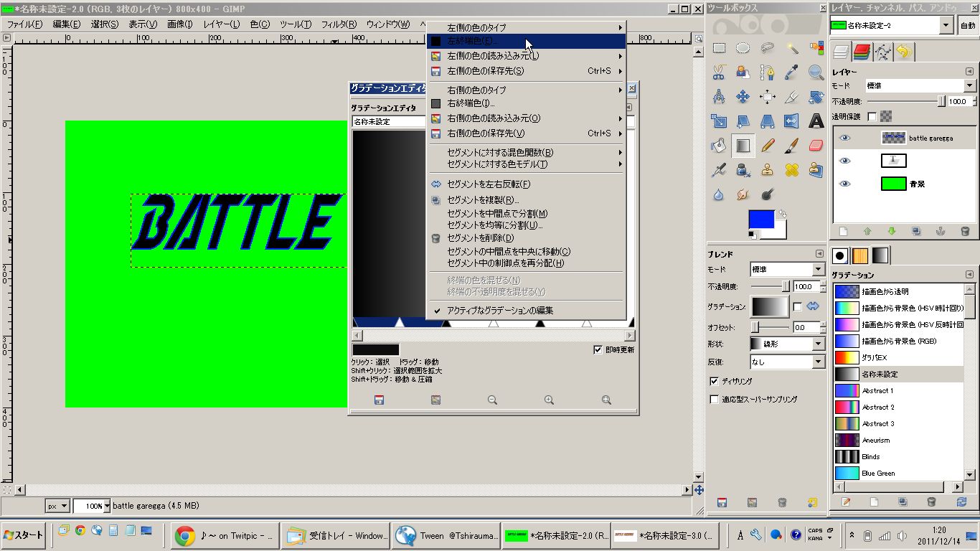This screenshot has width=980, height=551.
Task: Select the Smudge finger tool
Action: click(743, 194)
